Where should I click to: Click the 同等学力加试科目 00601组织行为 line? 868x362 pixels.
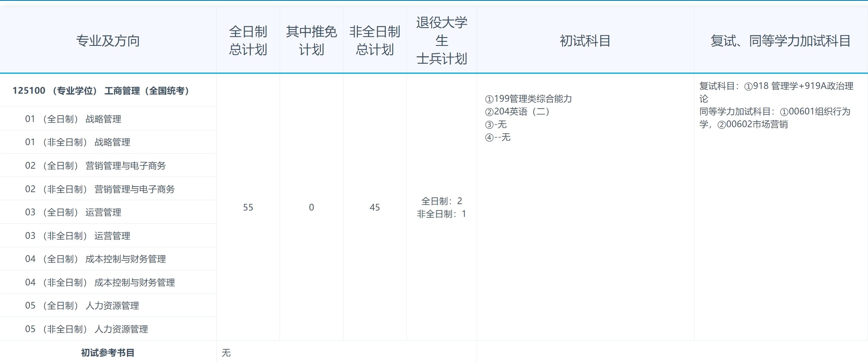[x=775, y=111]
